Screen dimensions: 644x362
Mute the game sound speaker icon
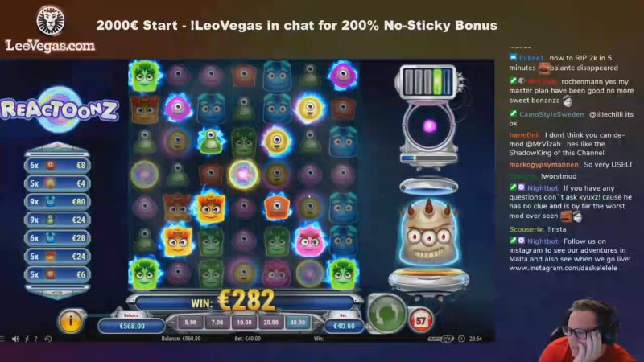tap(15, 339)
